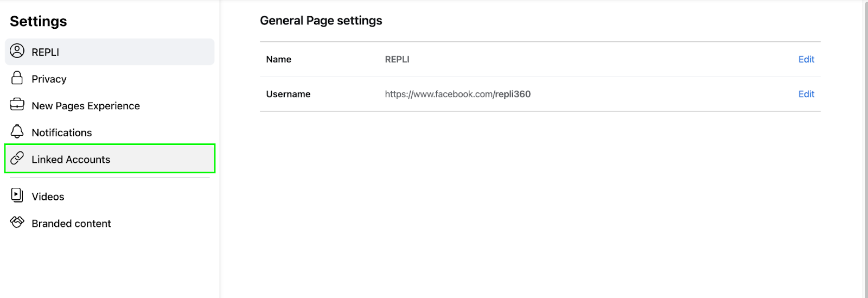Image resolution: width=868 pixels, height=298 pixels.
Task: Click the Notifications bell icon
Action: click(17, 131)
